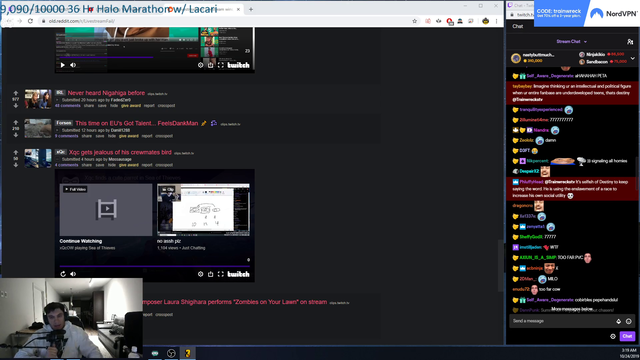Click the Twitch logo on lower embed
640x360 pixels.
[x=238, y=274]
